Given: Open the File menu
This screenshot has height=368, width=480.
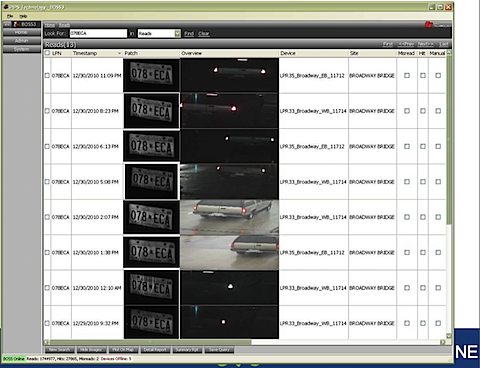Looking at the screenshot, I should click(10, 16).
